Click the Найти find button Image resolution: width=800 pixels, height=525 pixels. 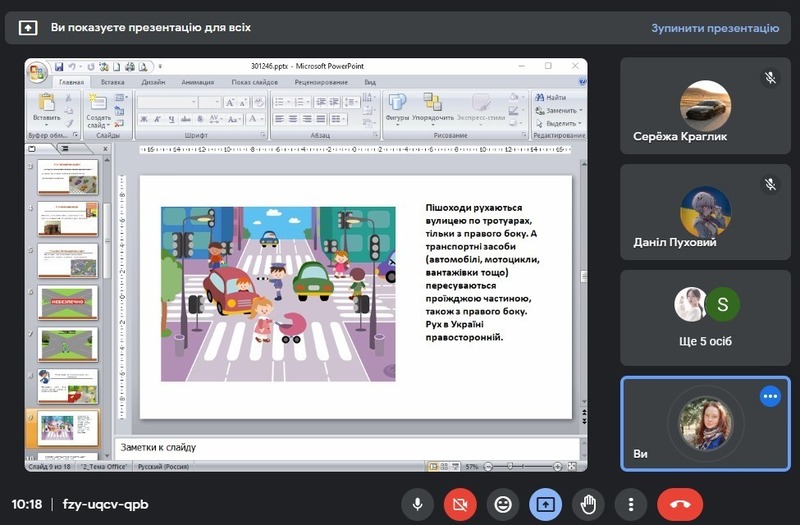point(551,97)
